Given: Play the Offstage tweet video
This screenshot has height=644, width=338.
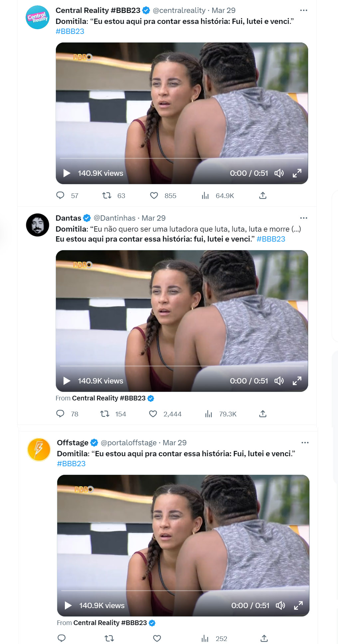Looking at the screenshot, I should (x=68, y=605).
